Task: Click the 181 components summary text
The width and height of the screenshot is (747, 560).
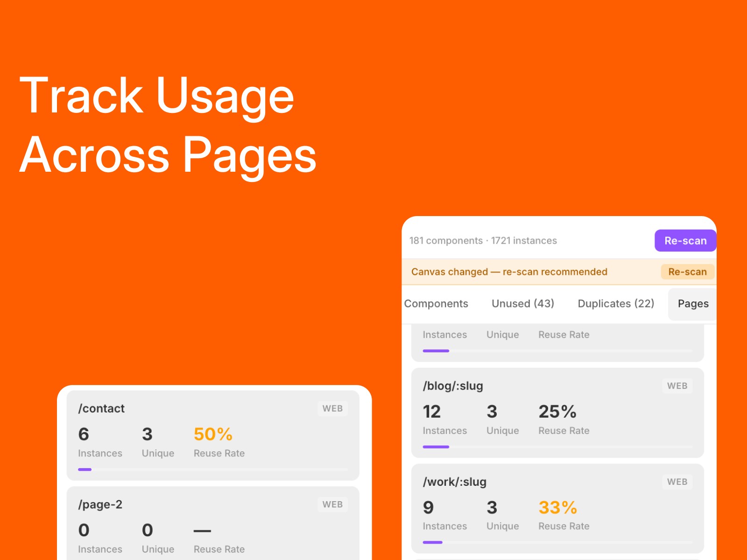Action: coord(482,240)
